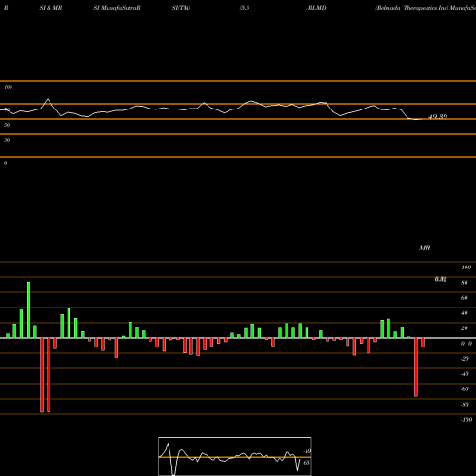The height and width of the screenshot is (476, 476).
Task: Click the 100 label on the RSI axis
Action: pos(9,87)
